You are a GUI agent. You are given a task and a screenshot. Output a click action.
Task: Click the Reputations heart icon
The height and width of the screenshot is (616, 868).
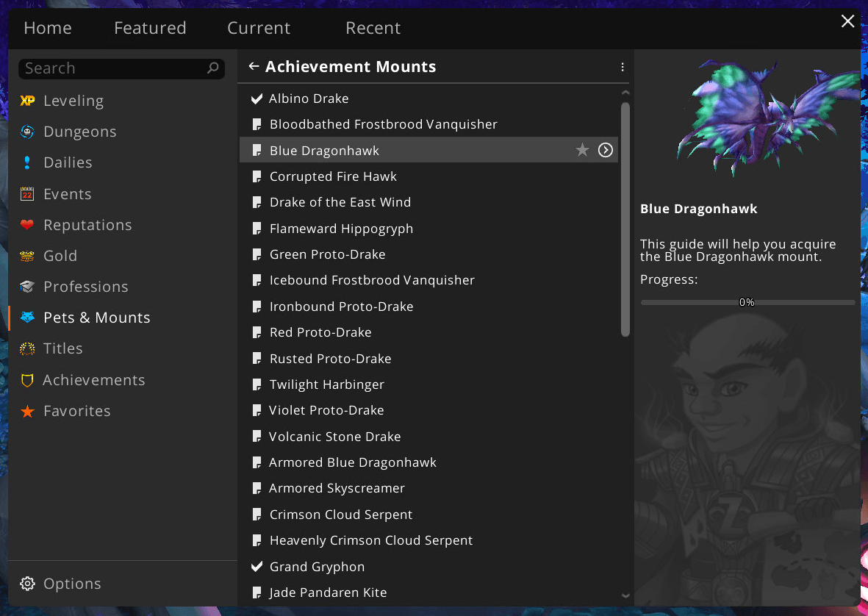(27, 225)
